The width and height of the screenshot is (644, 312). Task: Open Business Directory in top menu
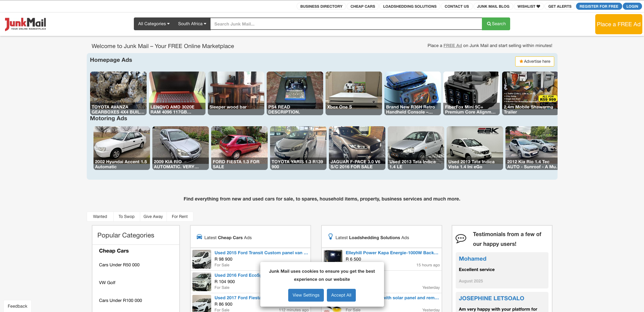321,6
